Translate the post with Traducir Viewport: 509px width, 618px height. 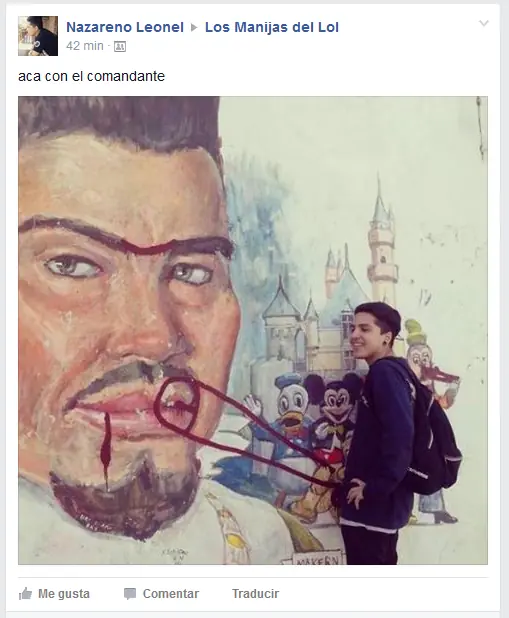(255, 594)
